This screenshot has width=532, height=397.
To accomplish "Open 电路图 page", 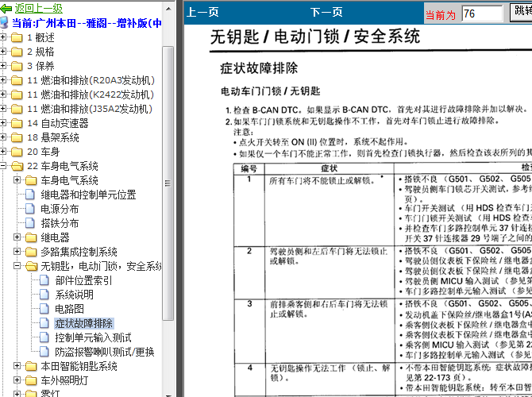I will pyautogui.click(x=69, y=309).
